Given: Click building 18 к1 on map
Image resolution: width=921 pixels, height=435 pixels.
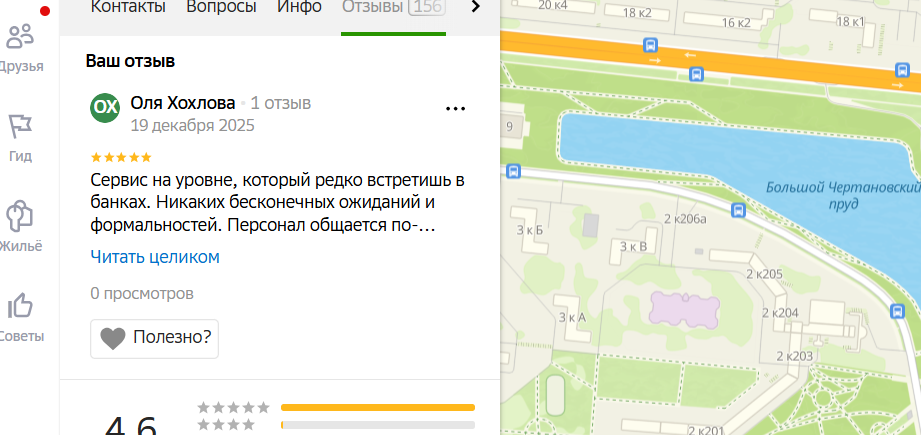Looking at the screenshot, I should pyautogui.click(x=850, y=22).
